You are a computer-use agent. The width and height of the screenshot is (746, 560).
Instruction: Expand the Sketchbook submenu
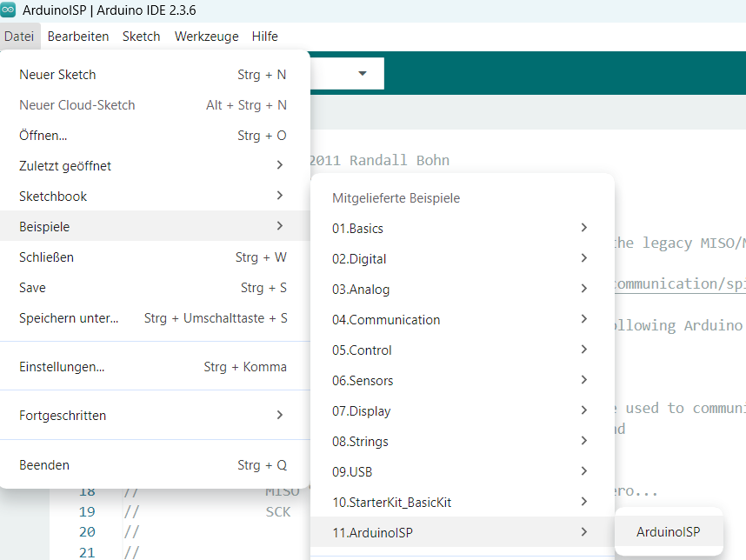tap(153, 197)
